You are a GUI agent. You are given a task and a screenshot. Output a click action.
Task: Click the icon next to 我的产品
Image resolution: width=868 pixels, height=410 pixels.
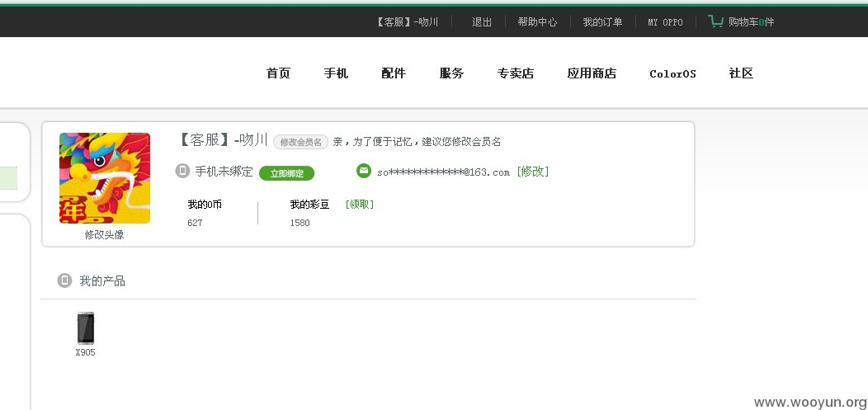click(64, 280)
